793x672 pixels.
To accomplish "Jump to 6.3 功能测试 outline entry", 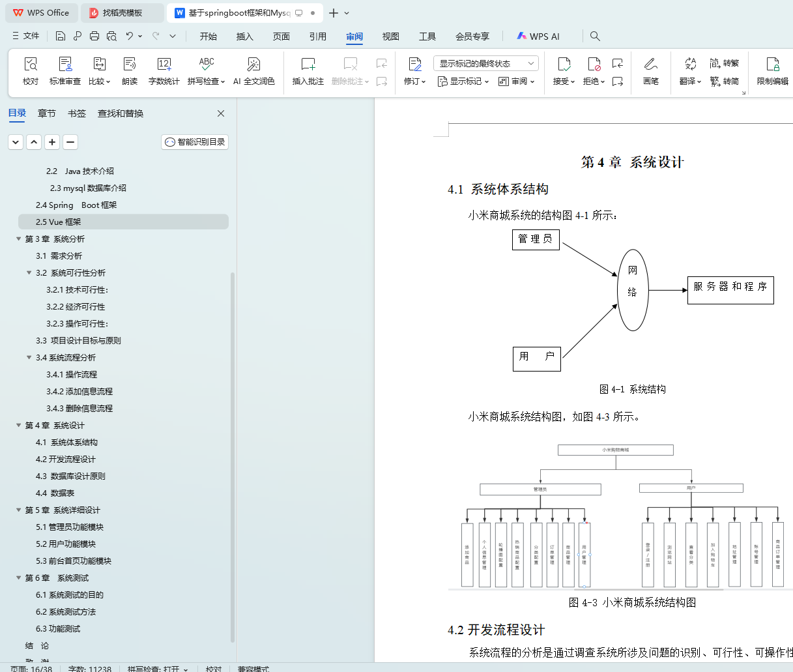I will pyautogui.click(x=58, y=629).
